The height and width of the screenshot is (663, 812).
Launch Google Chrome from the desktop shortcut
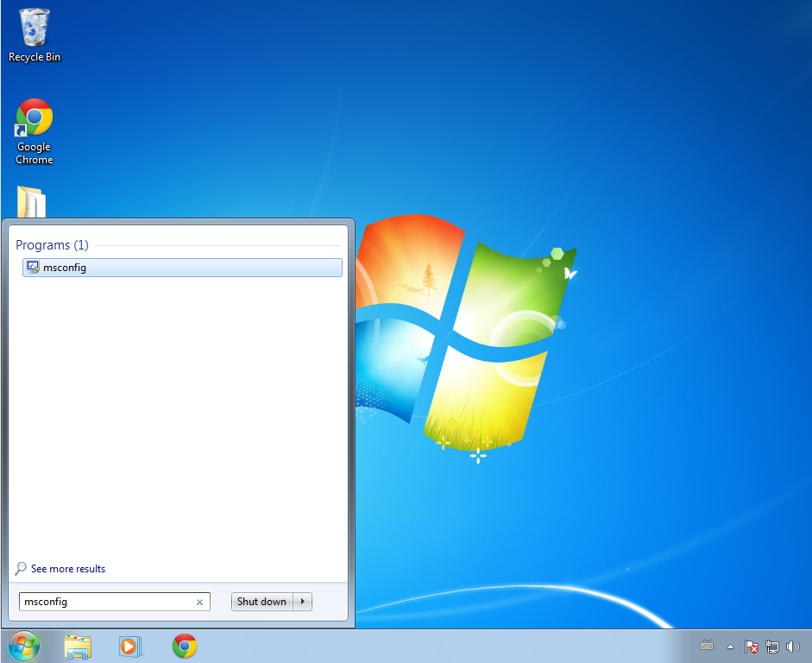34,119
